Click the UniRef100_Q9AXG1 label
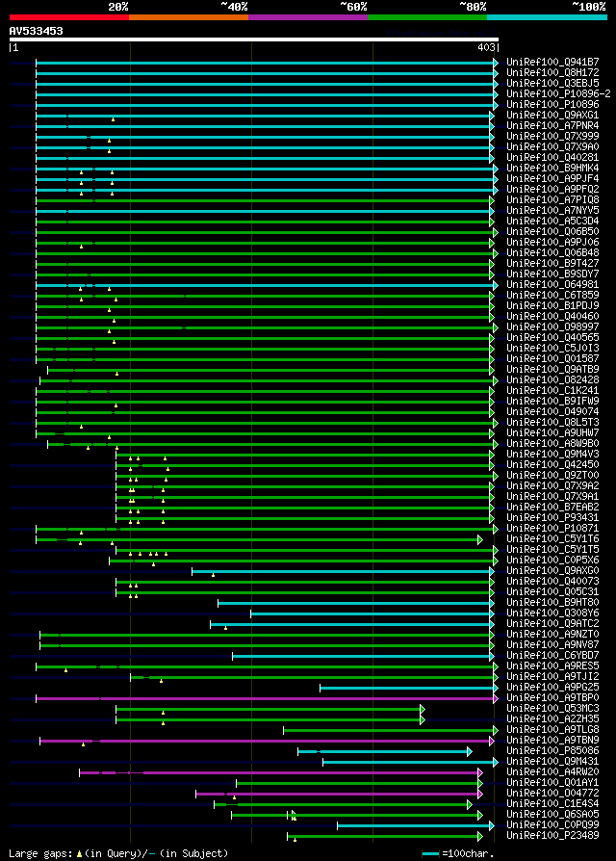The image size is (616, 861). [552, 116]
